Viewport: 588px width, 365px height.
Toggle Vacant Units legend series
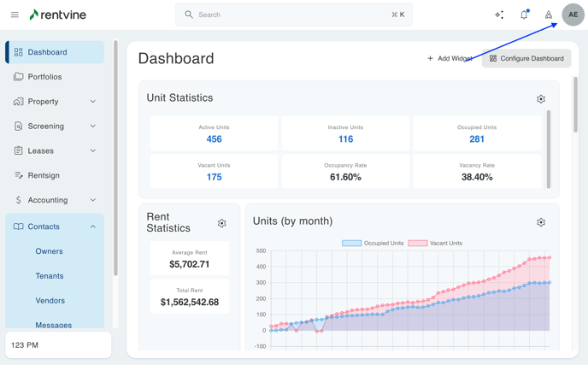point(436,244)
